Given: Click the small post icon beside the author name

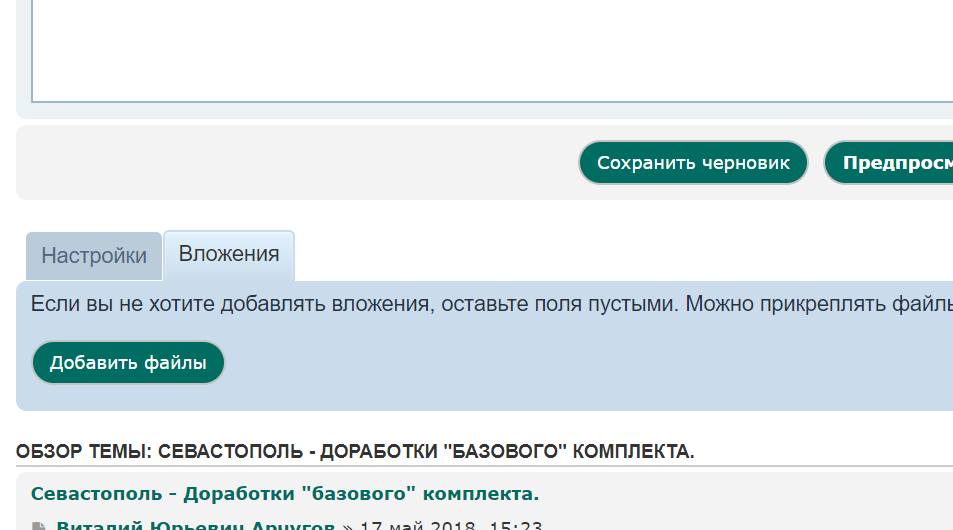Looking at the screenshot, I should (39, 525).
